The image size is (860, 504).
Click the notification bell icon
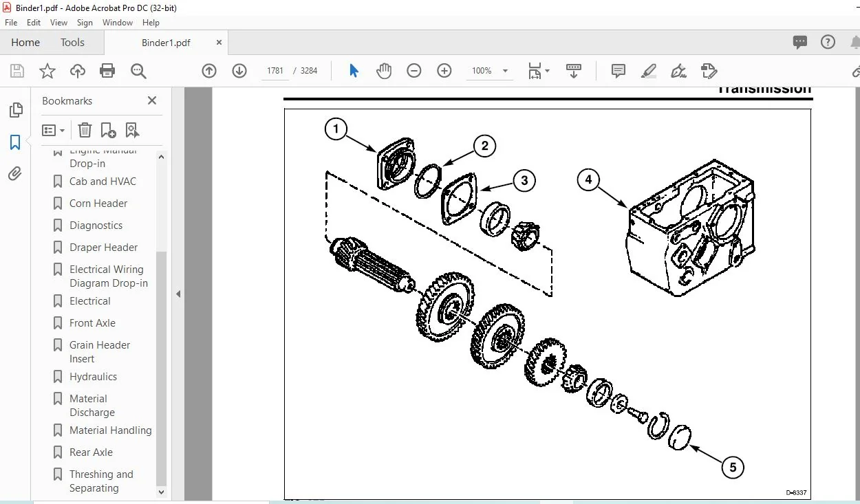point(855,43)
